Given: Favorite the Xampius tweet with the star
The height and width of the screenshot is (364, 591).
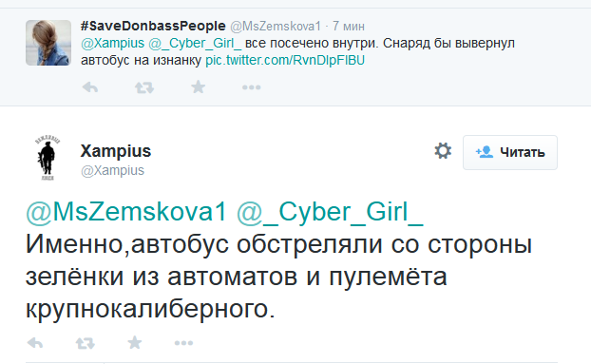Looking at the screenshot, I should tap(135, 342).
